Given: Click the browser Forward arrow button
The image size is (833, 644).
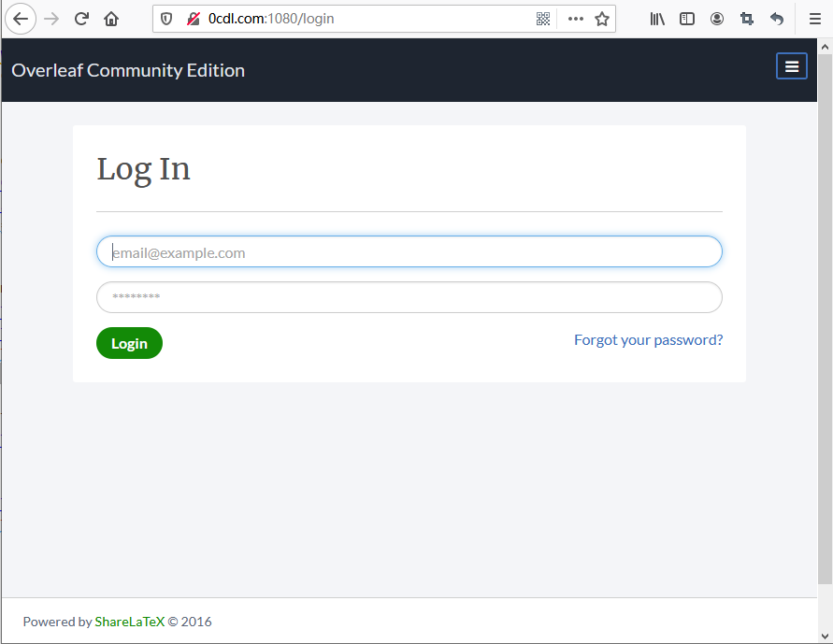Looking at the screenshot, I should (x=51, y=19).
